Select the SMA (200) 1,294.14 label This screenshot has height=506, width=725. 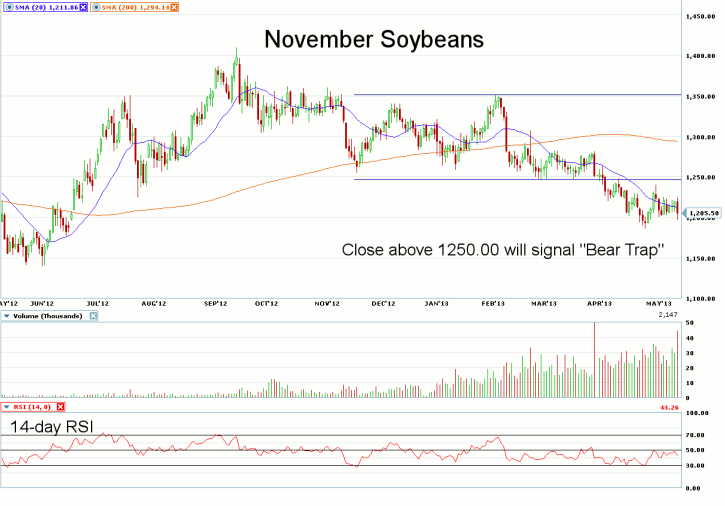(x=136, y=7)
